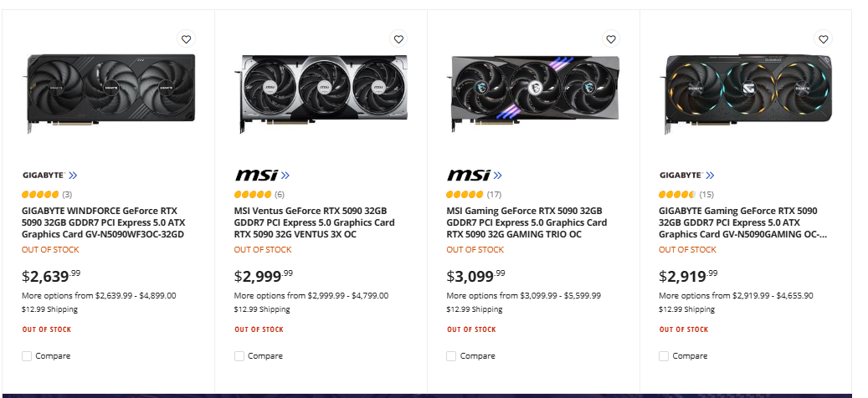
Task: Open MSI Ventus RTX 5090 product title
Action: click(314, 222)
